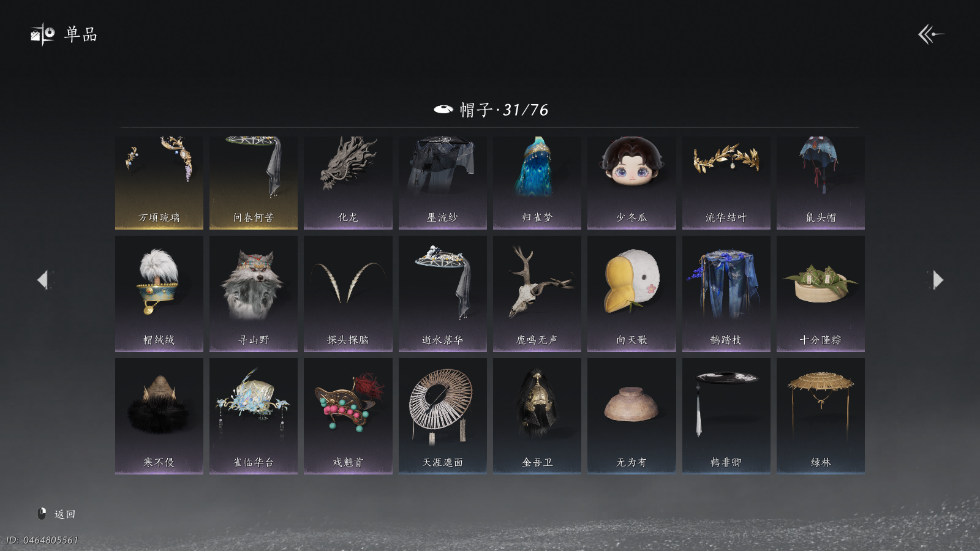980x551 pixels.
Task: Pick the 戏魁首 opera headdress item
Action: pos(348,416)
